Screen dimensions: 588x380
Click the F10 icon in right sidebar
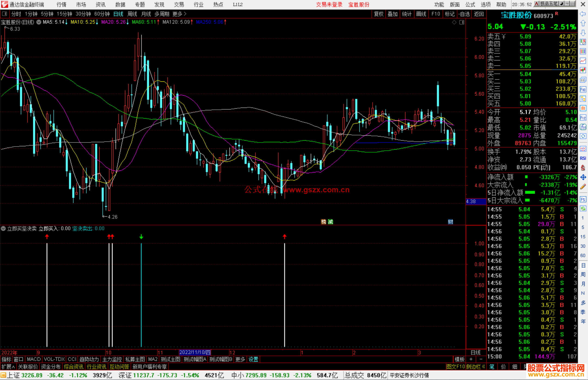[583, 89]
